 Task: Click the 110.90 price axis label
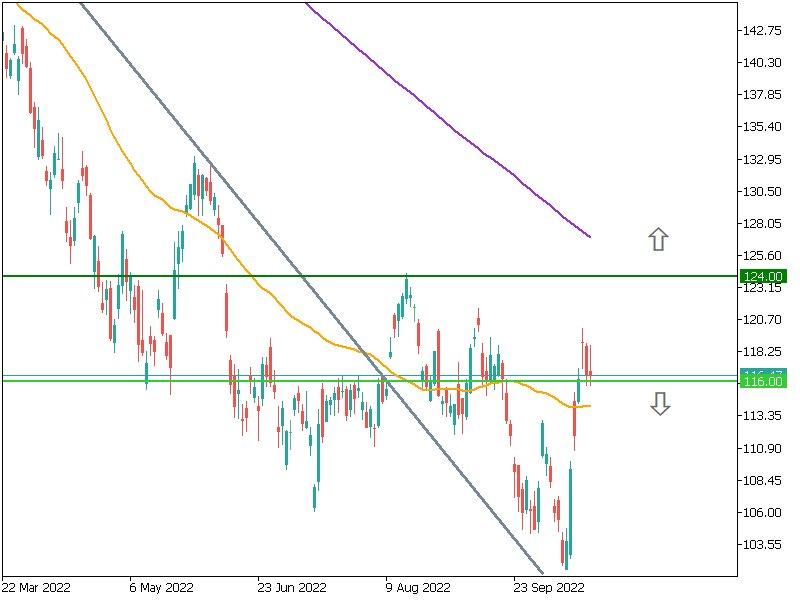[x=762, y=449]
